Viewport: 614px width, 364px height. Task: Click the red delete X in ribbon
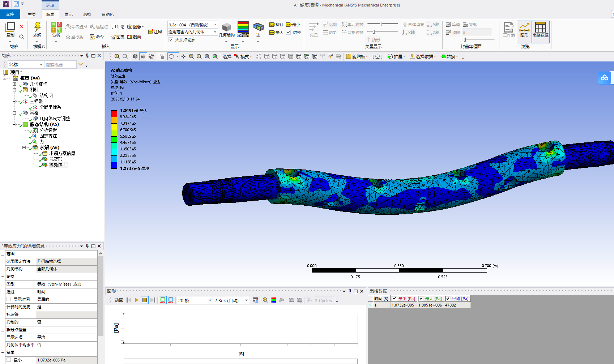22,27
